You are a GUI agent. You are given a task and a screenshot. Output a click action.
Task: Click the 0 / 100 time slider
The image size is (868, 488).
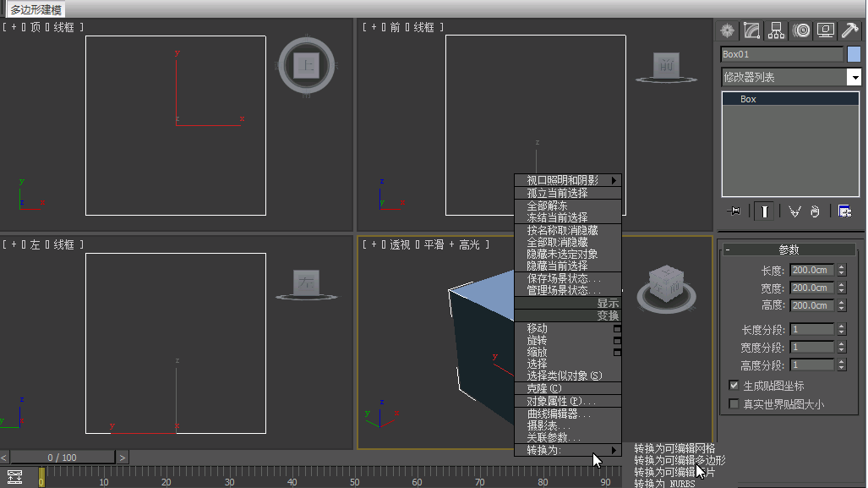click(62, 458)
